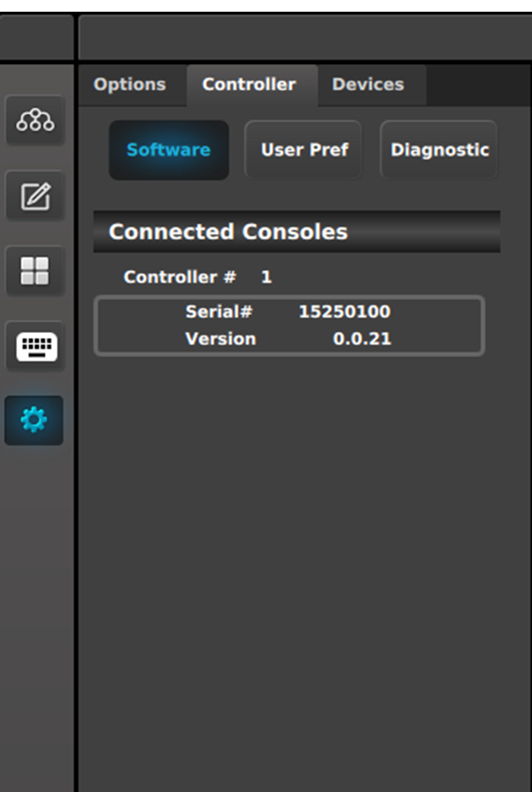
Task: Click the Serial# label
Action: [218, 311]
